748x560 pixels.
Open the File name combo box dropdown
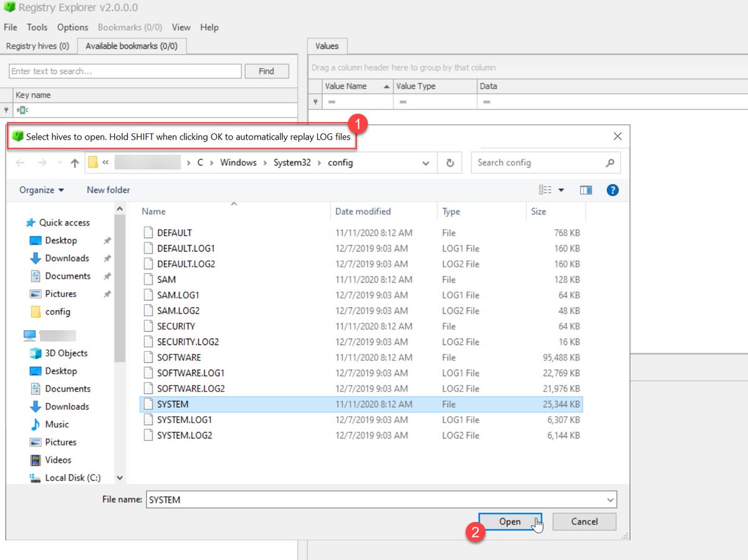(x=610, y=500)
